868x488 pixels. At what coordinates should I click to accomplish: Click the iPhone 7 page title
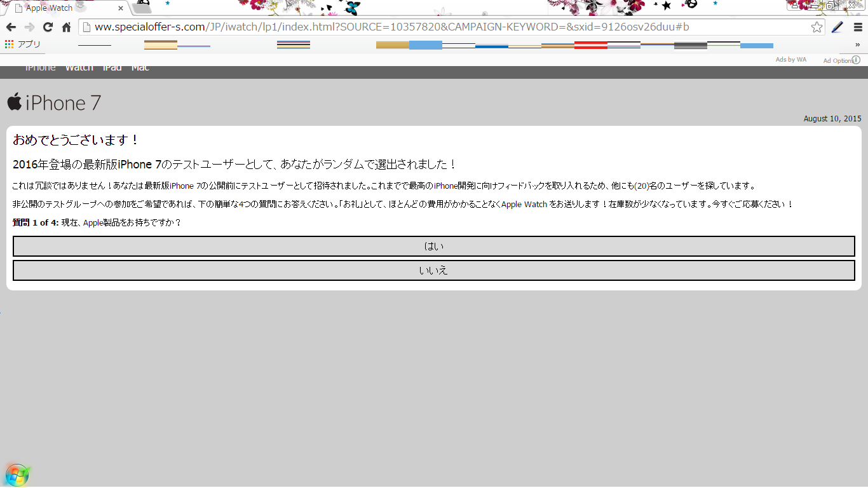click(63, 103)
